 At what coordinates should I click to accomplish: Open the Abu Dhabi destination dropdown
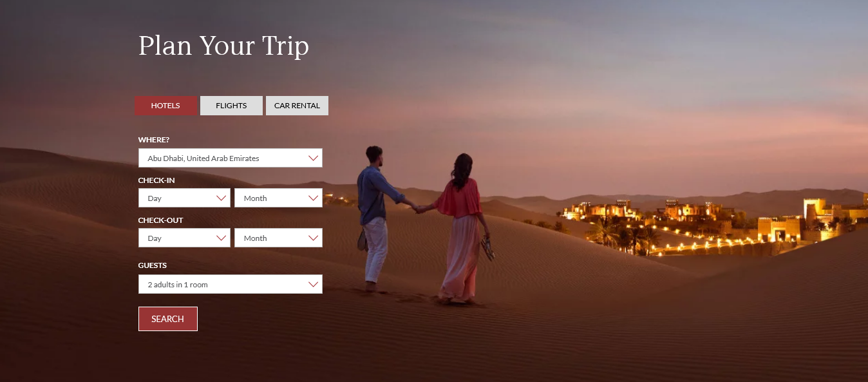(x=231, y=158)
